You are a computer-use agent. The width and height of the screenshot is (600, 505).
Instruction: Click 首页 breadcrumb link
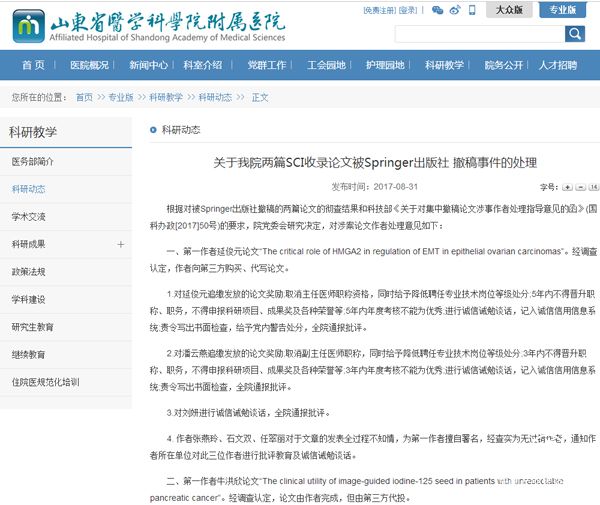coord(84,98)
